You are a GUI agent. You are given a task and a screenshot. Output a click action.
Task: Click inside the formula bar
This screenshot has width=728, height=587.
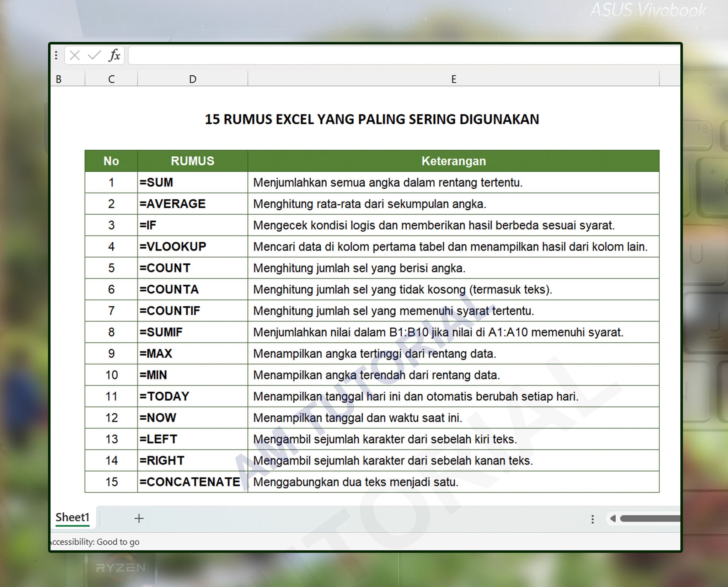(x=391, y=55)
